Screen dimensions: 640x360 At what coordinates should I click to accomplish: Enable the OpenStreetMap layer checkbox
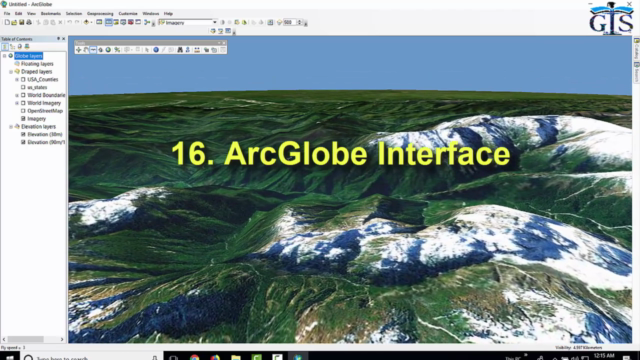coord(23,111)
